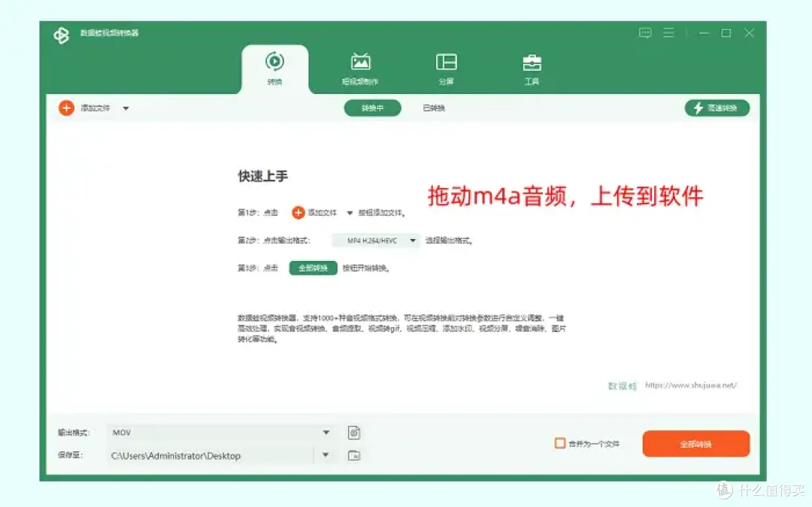The height and width of the screenshot is (507, 812).
Task: Open the hamburger menu in the title bar
Action: click(668, 33)
